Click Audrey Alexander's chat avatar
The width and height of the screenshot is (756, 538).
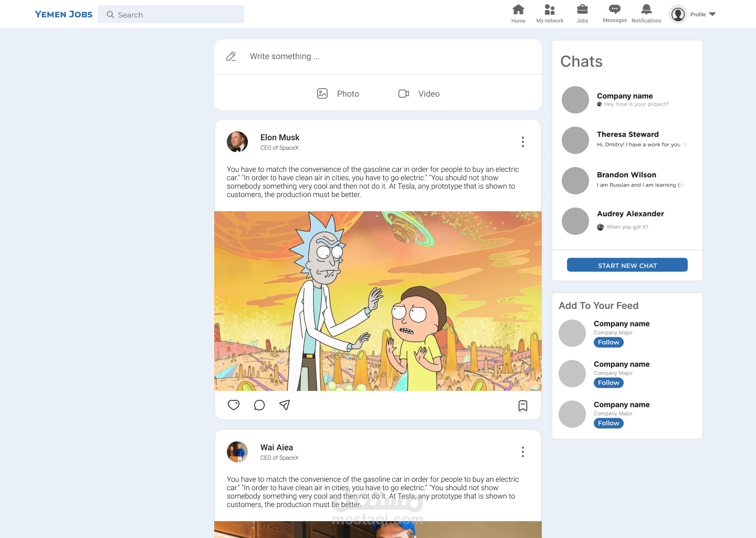[575, 221]
